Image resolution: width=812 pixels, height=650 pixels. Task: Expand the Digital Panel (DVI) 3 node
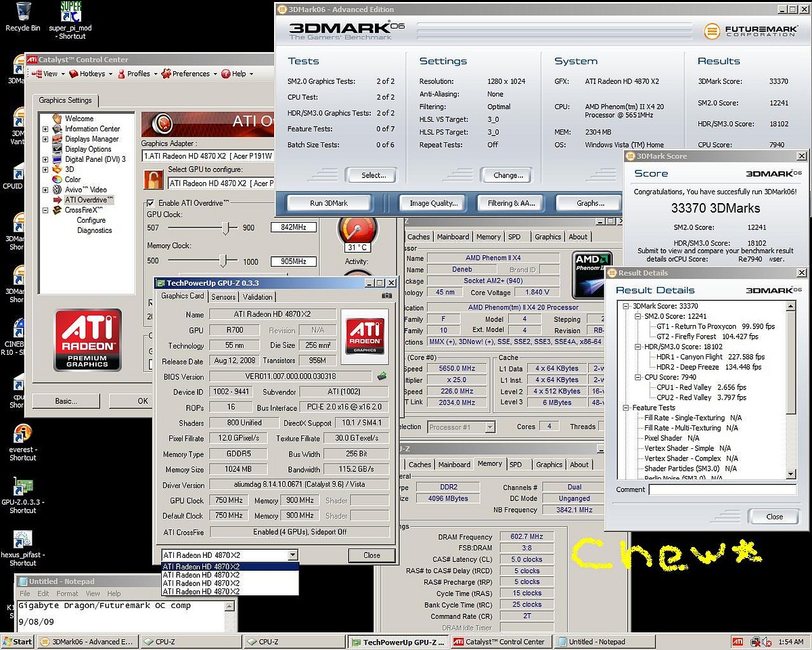click(45, 159)
